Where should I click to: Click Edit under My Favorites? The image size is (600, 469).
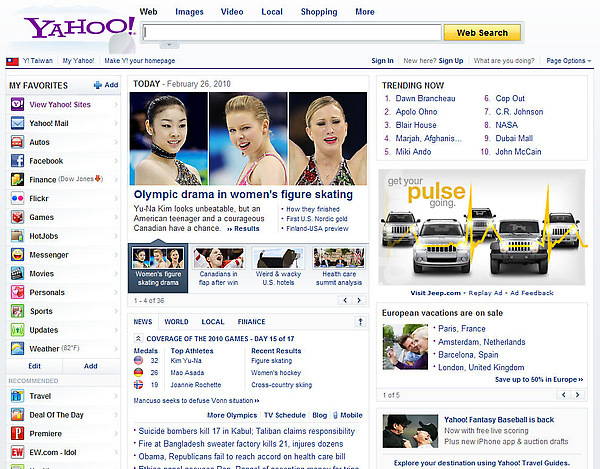pyautogui.click(x=34, y=366)
